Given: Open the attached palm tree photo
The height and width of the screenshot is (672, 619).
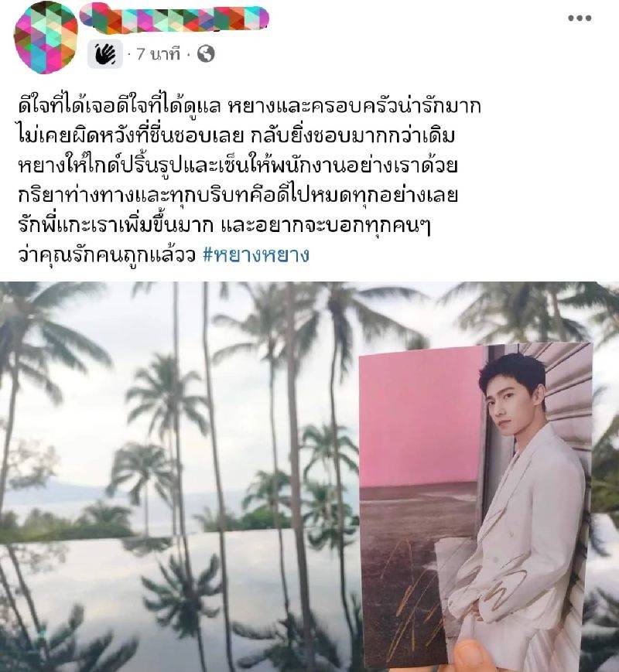Looking at the screenshot, I should pos(309,476).
